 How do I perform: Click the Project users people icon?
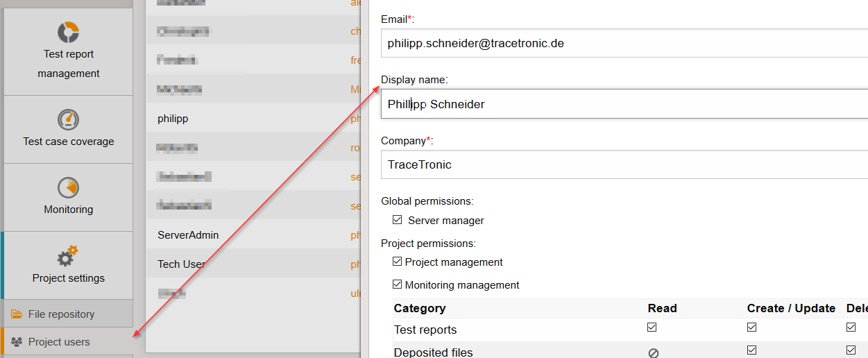pyautogui.click(x=17, y=342)
